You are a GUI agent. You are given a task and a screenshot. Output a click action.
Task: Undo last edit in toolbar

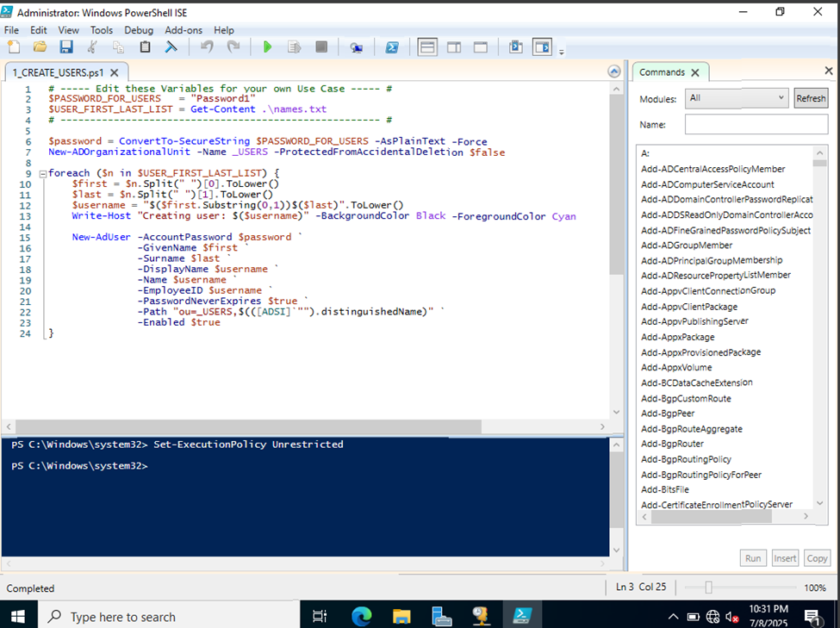[x=207, y=47]
